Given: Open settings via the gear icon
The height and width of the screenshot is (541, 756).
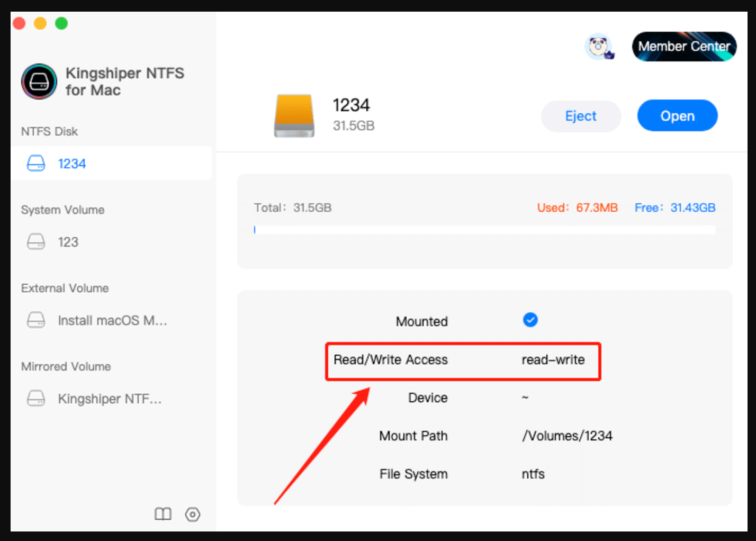Looking at the screenshot, I should click(x=193, y=514).
